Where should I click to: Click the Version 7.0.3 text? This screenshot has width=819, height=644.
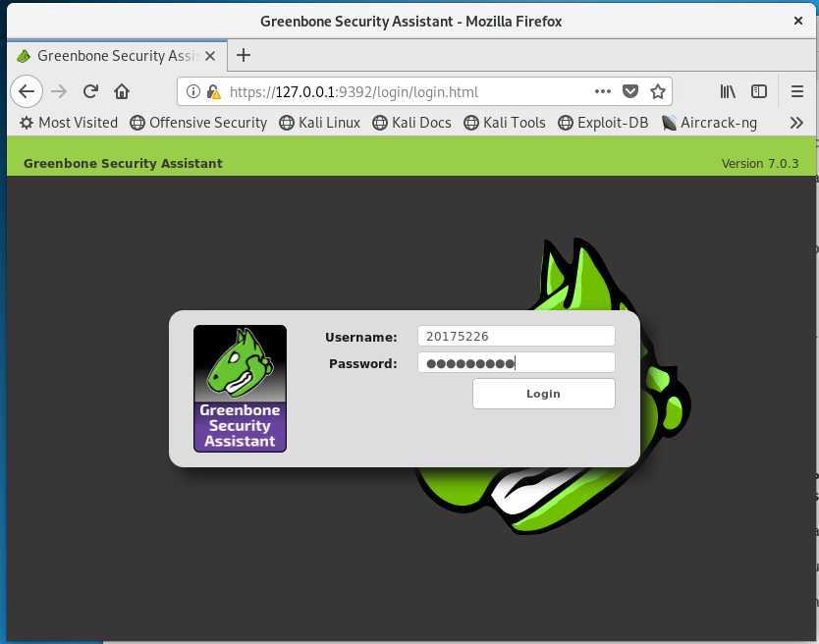tap(760, 164)
